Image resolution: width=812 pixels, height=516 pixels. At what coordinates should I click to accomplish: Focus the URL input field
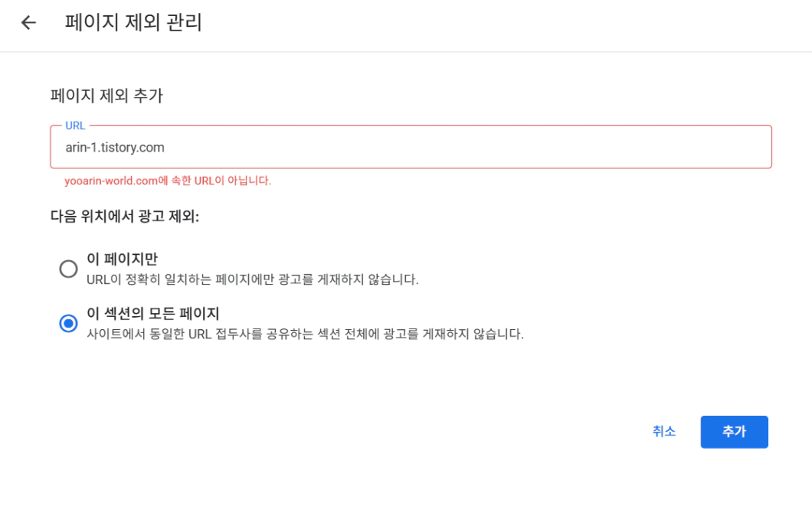[411, 147]
